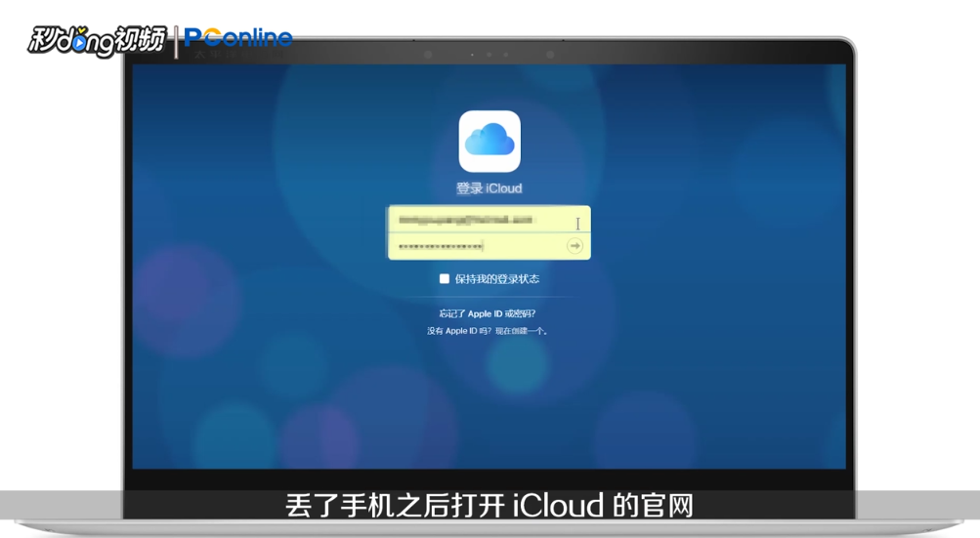Click the iCloud cloud logo icon

[x=490, y=142]
